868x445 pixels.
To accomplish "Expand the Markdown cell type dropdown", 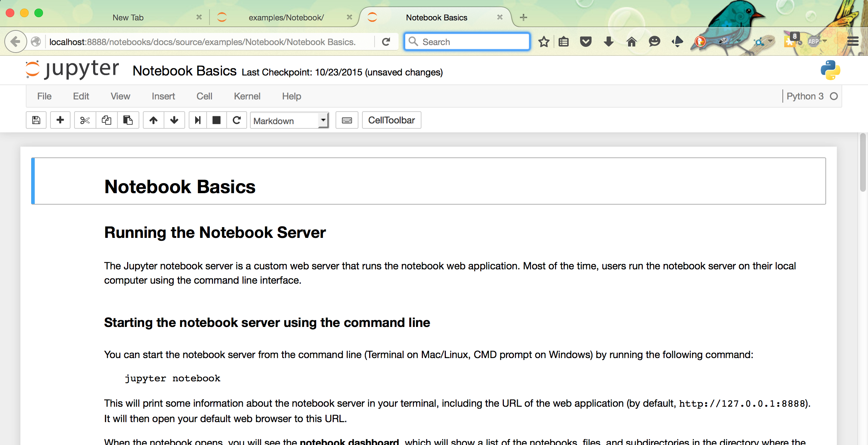I will 289,121.
